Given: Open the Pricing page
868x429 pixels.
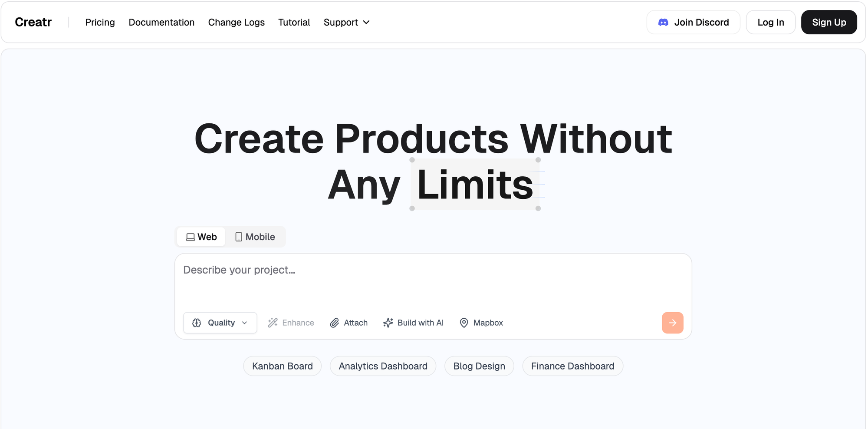Looking at the screenshot, I should pyautogui.click(x=100, y=22).
